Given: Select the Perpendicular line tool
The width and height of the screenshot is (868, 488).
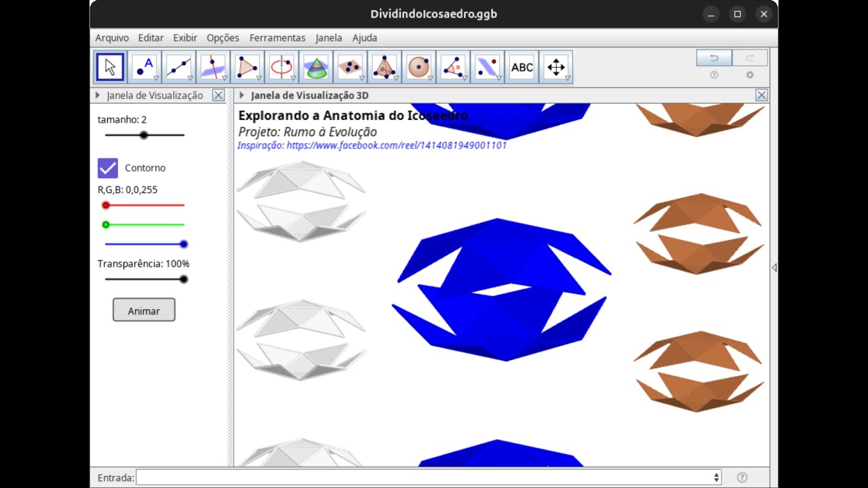Looking at the screenshot, I should point(213,67).
